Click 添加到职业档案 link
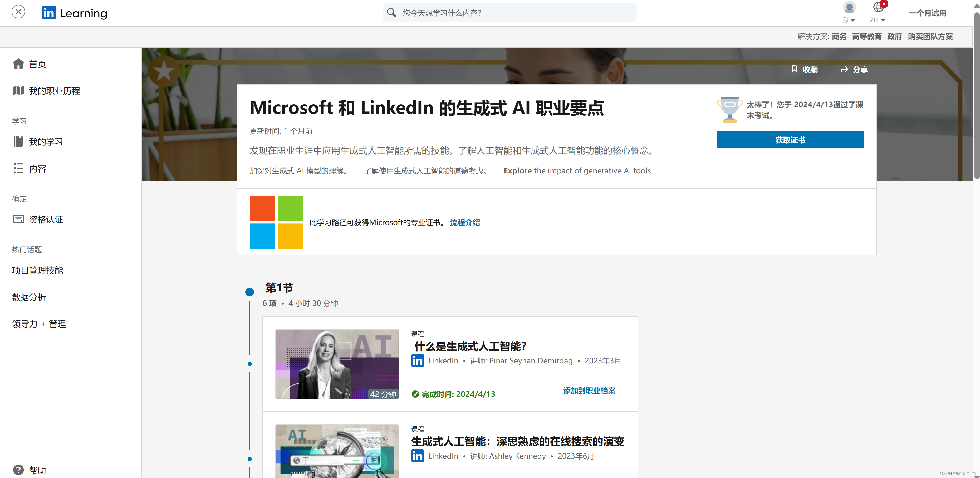Image resolution: width=980 pixels, height=478 pixels. [x=589, y=391]
